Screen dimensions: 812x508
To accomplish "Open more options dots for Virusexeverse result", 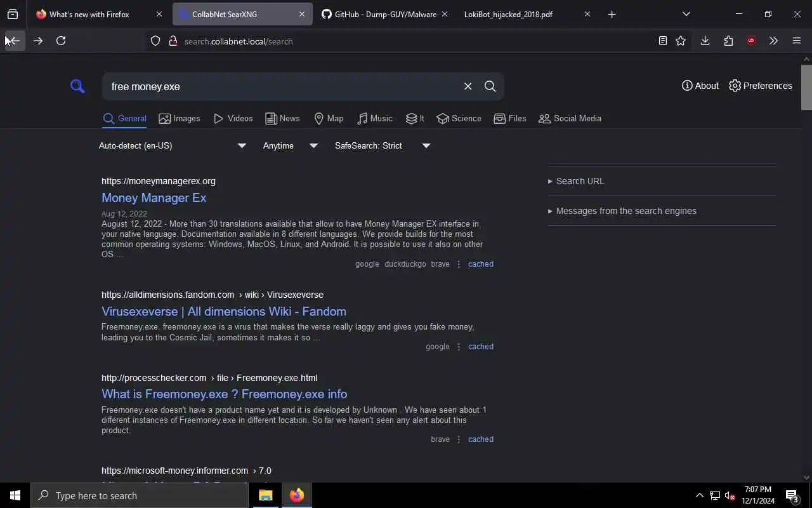I will click(x=459, y=347).
